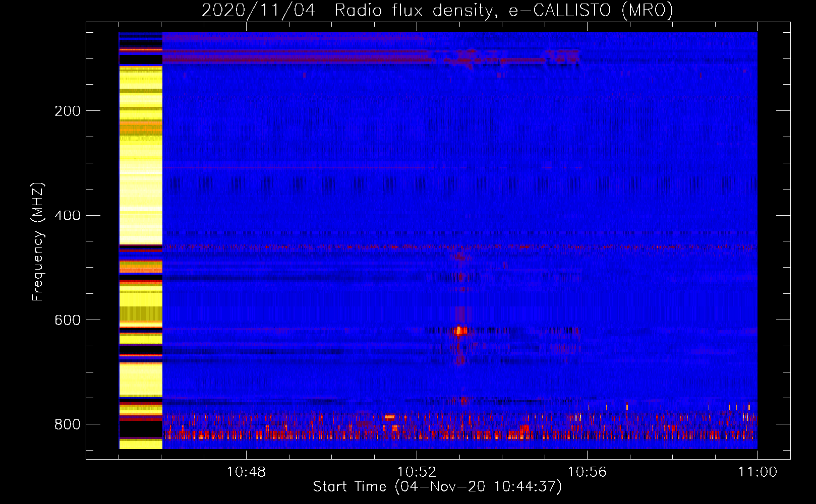Click the 400 frequency tick label
The image size is (816, 504).
click(67, 216)
